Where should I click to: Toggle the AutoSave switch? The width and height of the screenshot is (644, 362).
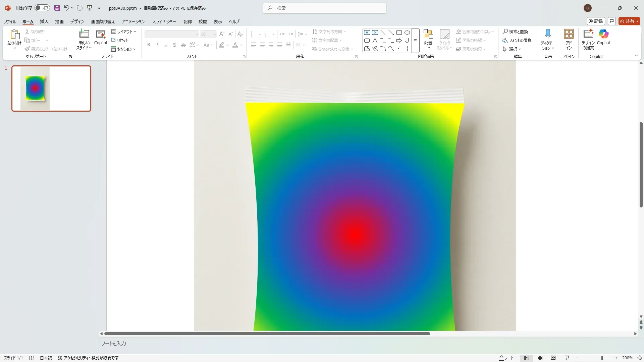pos(42,8)
